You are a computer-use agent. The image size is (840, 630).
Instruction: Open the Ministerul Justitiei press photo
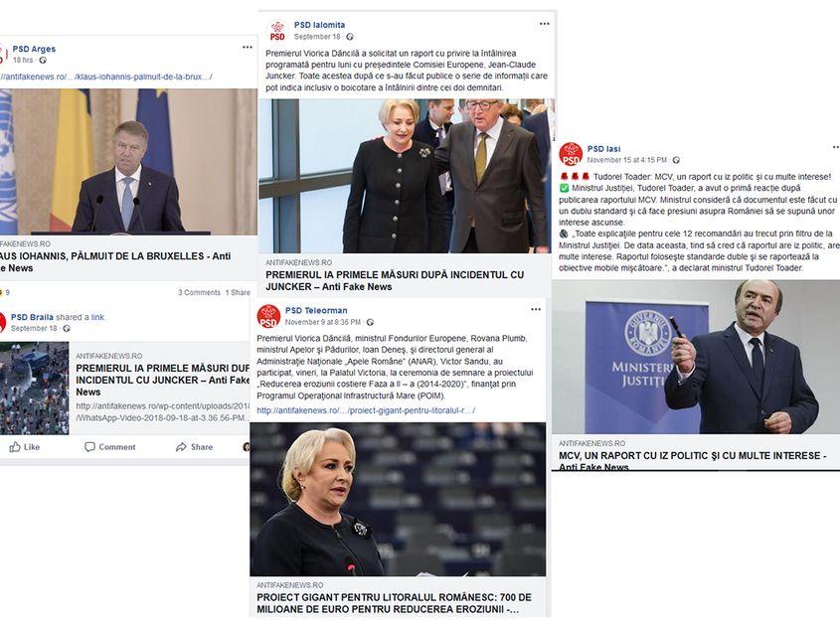[x=696, y=357]
